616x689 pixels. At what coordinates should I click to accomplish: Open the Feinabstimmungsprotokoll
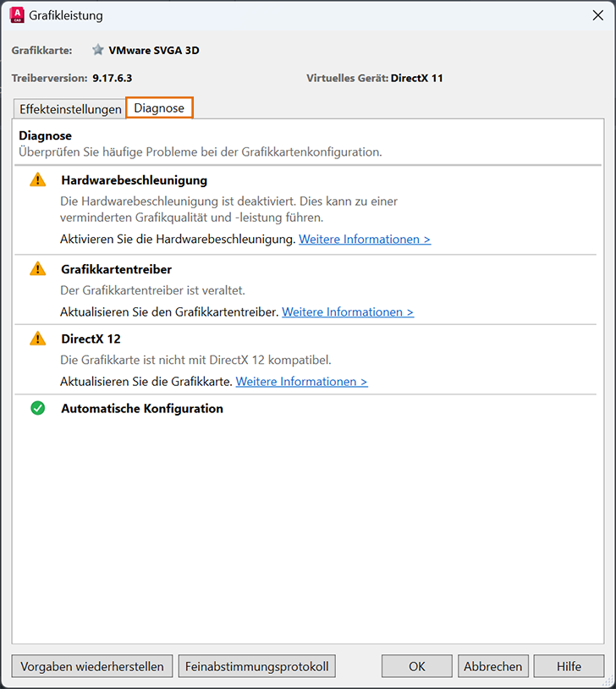[257, 666]
